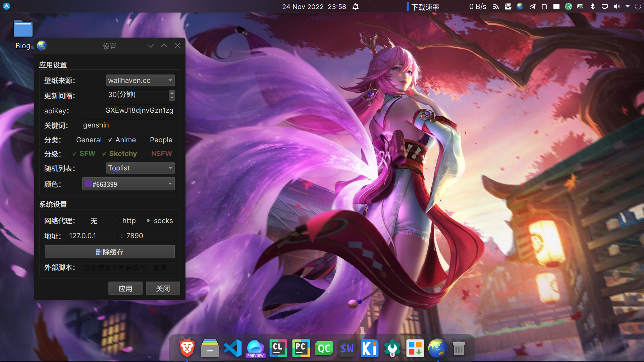Expand hidden tray icons arrow
Viewport: 644px width, 362px height.
[x=628, y=6]
